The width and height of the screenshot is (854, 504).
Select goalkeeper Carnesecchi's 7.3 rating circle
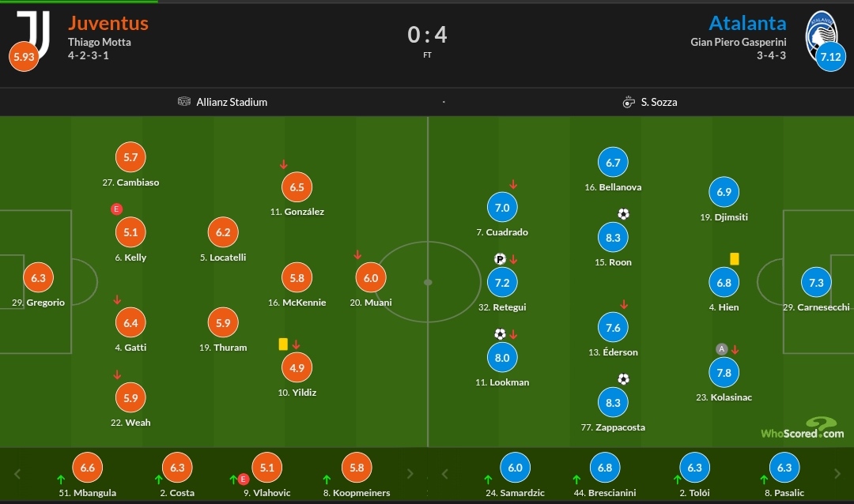click(816, 283)
